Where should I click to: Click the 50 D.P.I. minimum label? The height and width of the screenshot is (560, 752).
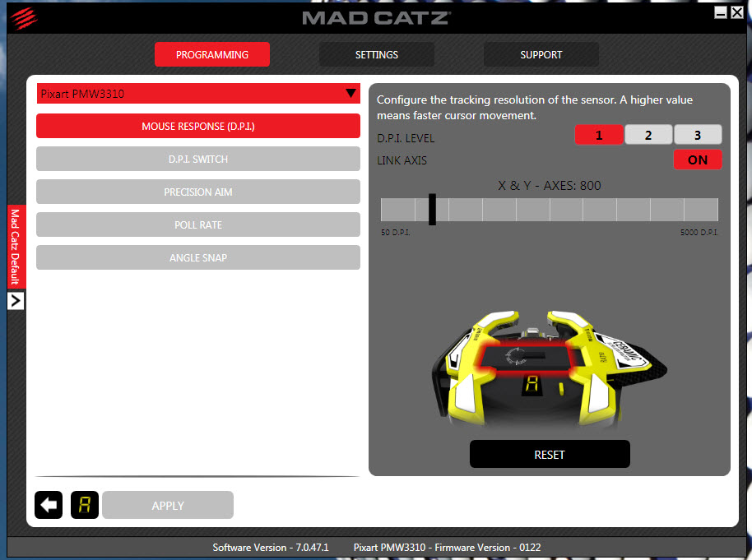(x=396, y=233)
